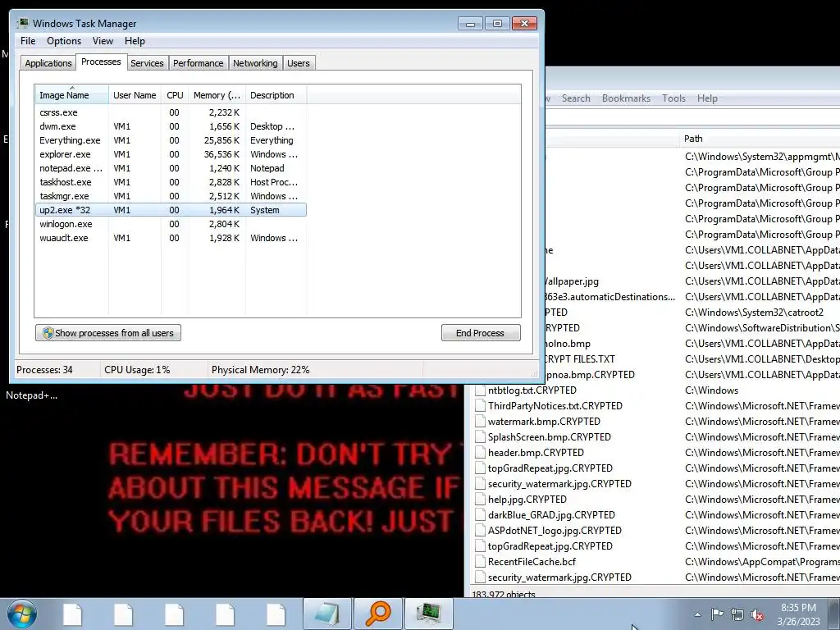The width and height of the screenshot is (840, 630).
Task: Open the Help menu in Task Manager
Action: click(135, 41)
